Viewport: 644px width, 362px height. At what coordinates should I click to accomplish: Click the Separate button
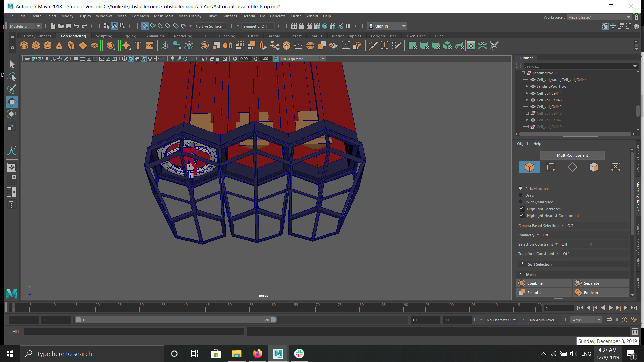(591, 283)
